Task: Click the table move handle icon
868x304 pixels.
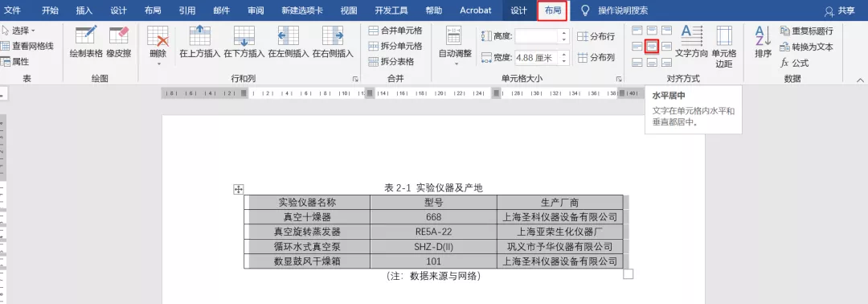Action: (x=239, y=189)
